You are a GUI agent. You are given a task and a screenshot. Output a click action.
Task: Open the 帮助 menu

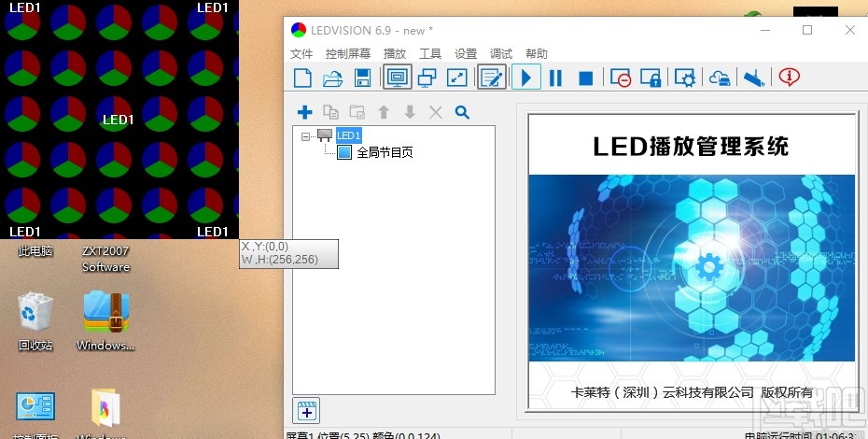pyautogui.click(x=537, y=54)
